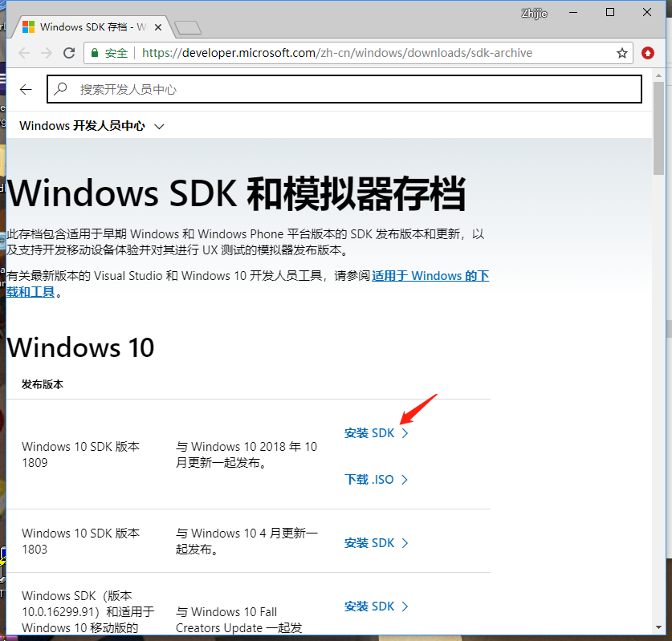672x641 pixels.
Task: Select the Windows SDK 存档 browser tab
Action: 92,27
